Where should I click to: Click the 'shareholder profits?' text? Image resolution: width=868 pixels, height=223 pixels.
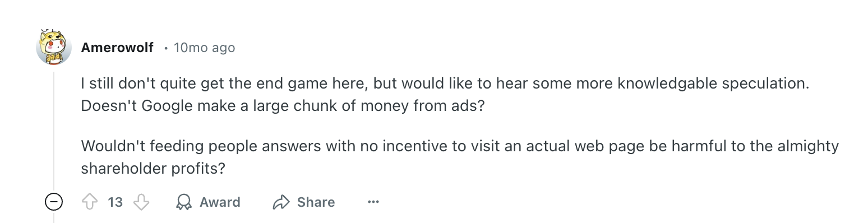[153, 168]
